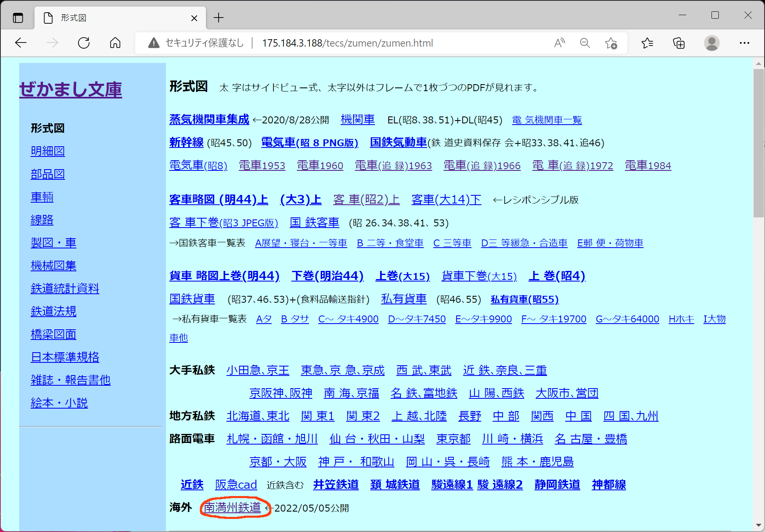This screenshot has width=765, height=532.
Task: Open the ぜかまし文庫 title link
Action: [71, 89]
